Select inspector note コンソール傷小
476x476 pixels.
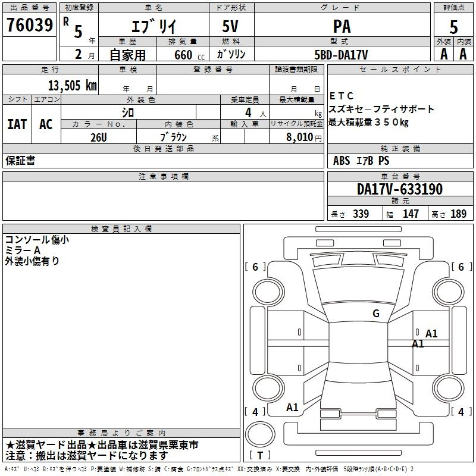coord(37,240)
